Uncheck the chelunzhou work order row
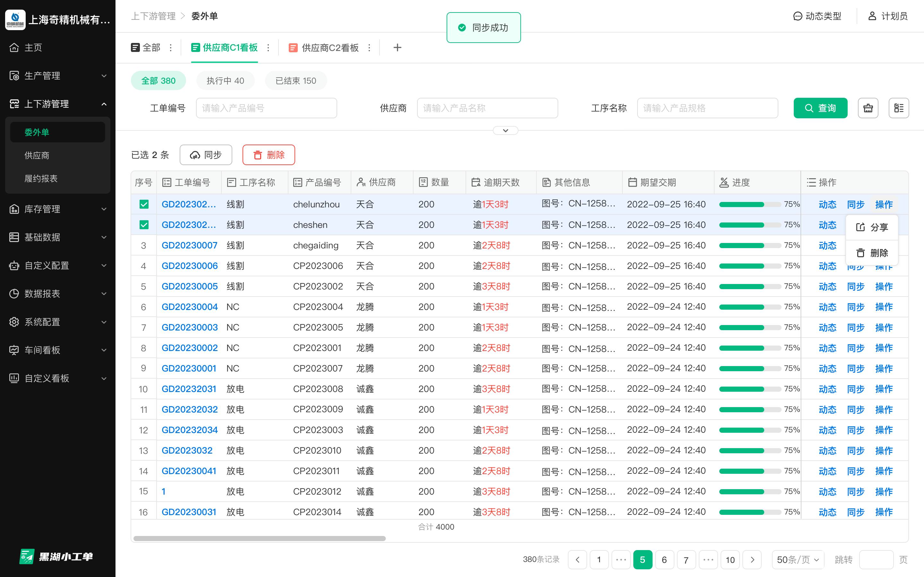Viewport: 924px width, 577px height. coord(144,204)
